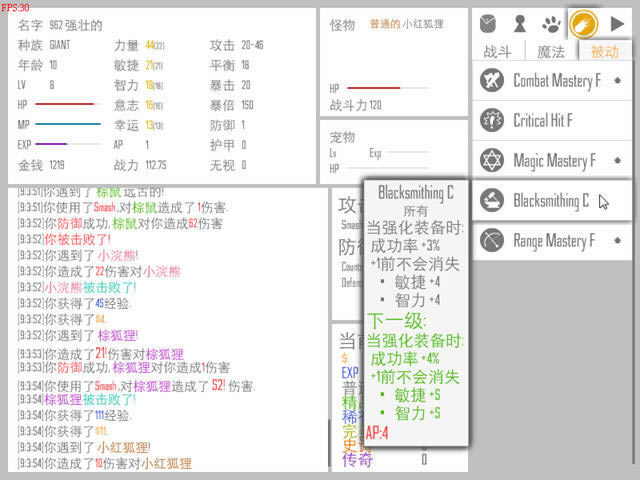Screen dimensions: 640x480
Task: Click the 力量 strength stat value
Action: pyautogui.click(x=154, y=45)
